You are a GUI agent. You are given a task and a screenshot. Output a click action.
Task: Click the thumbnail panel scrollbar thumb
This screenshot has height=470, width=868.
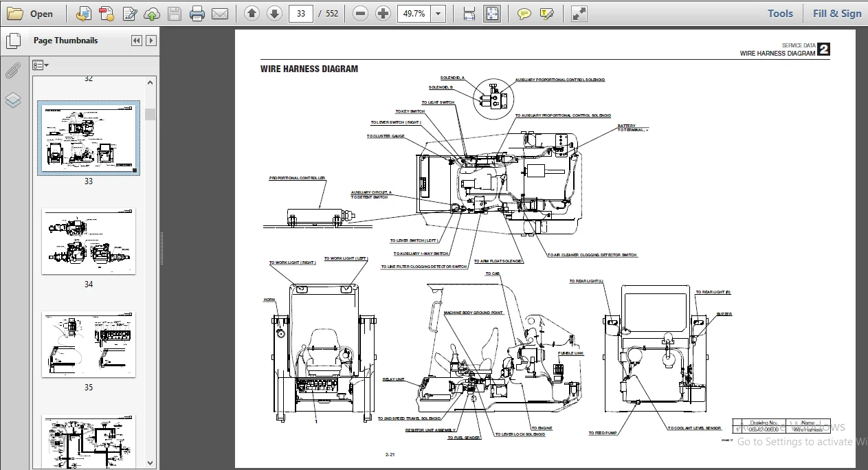pyautogui.click(x=151, y=114)
